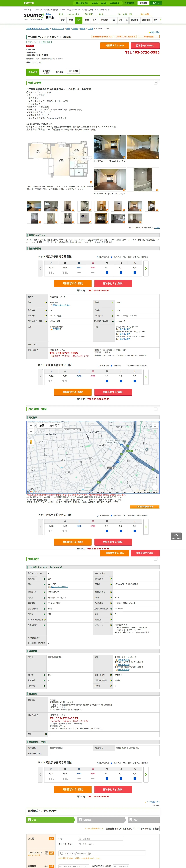Click お気に入りに追加する heart button
186x868 pixels.
125,37
